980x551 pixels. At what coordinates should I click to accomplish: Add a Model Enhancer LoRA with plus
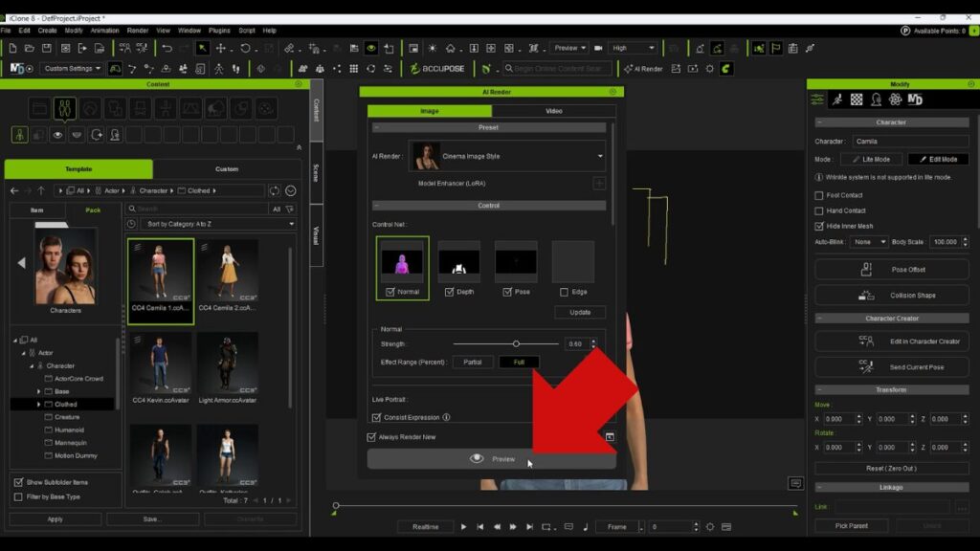(599, 183)
